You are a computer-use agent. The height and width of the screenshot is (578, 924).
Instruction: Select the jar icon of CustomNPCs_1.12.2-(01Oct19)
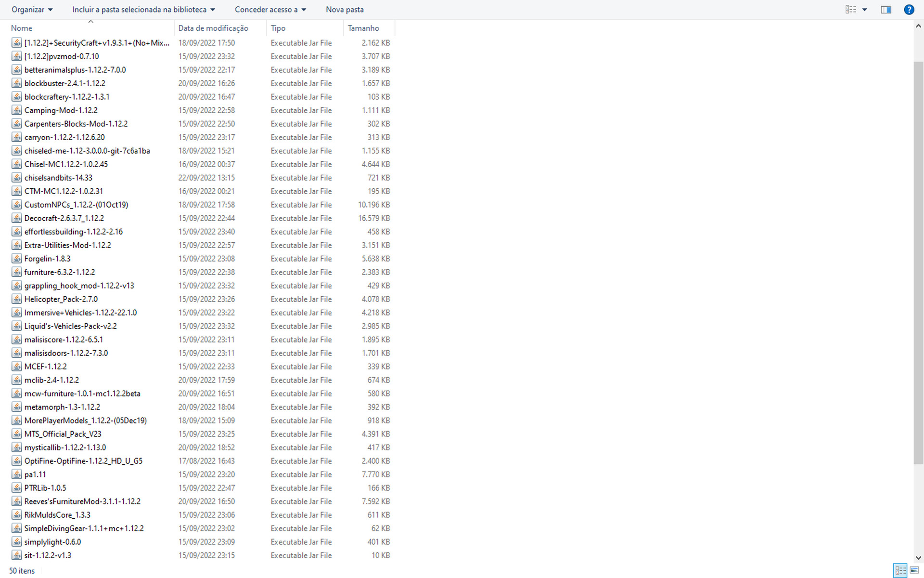(x=17, y=205)
